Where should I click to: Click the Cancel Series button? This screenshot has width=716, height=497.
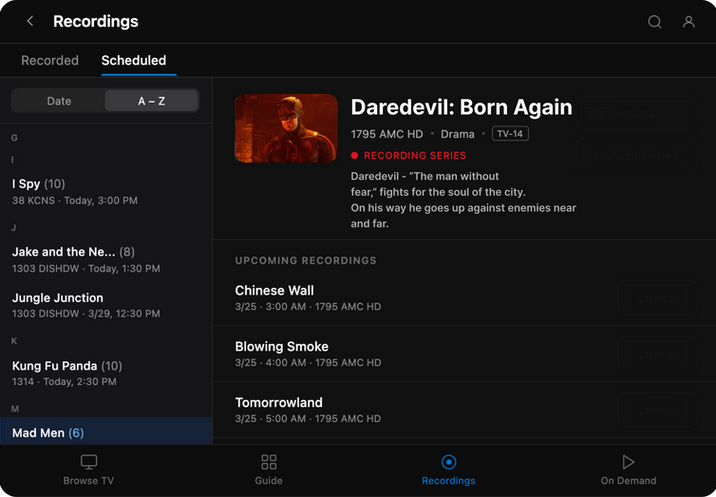pos(636,156)
